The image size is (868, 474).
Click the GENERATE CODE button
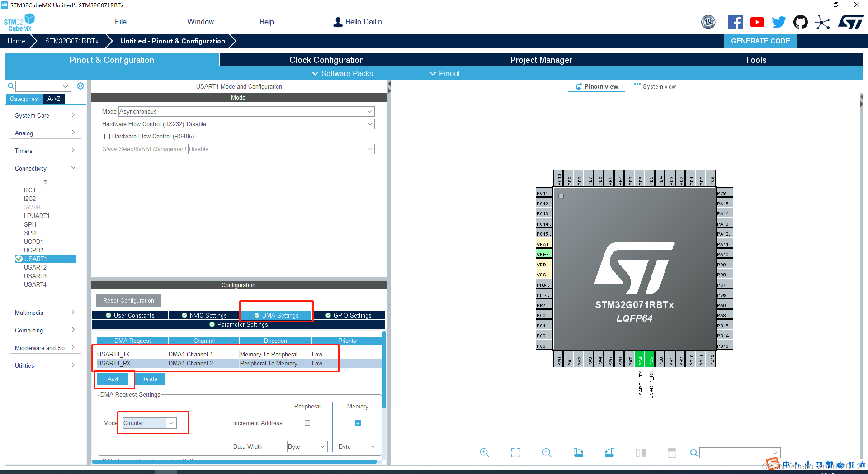(760, 41)
